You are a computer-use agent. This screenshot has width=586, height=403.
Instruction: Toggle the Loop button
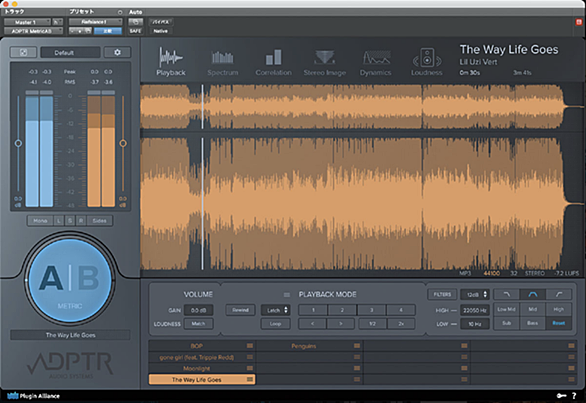pyautogui.click(x=275, y=324)
